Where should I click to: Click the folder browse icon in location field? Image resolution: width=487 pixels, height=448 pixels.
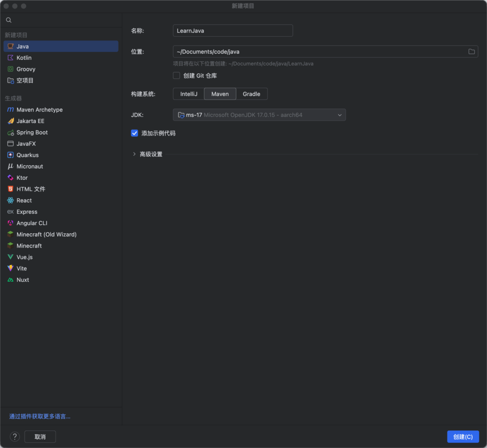[471, 51]
